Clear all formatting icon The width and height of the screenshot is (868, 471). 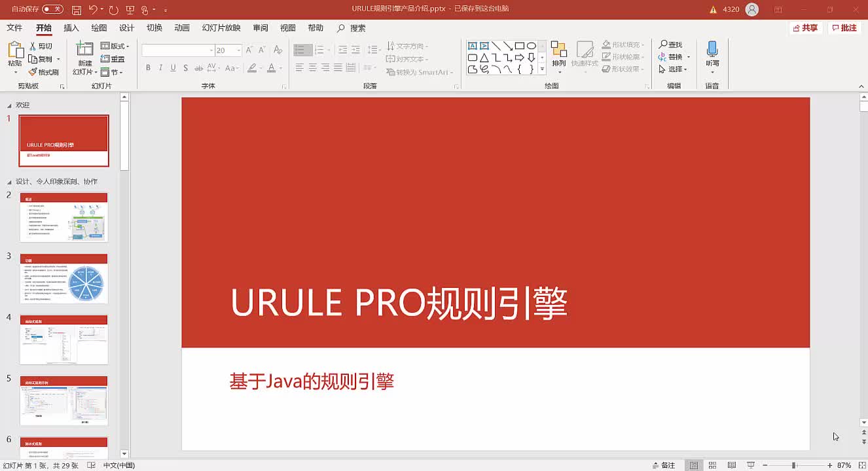click(x=278, y=50)
